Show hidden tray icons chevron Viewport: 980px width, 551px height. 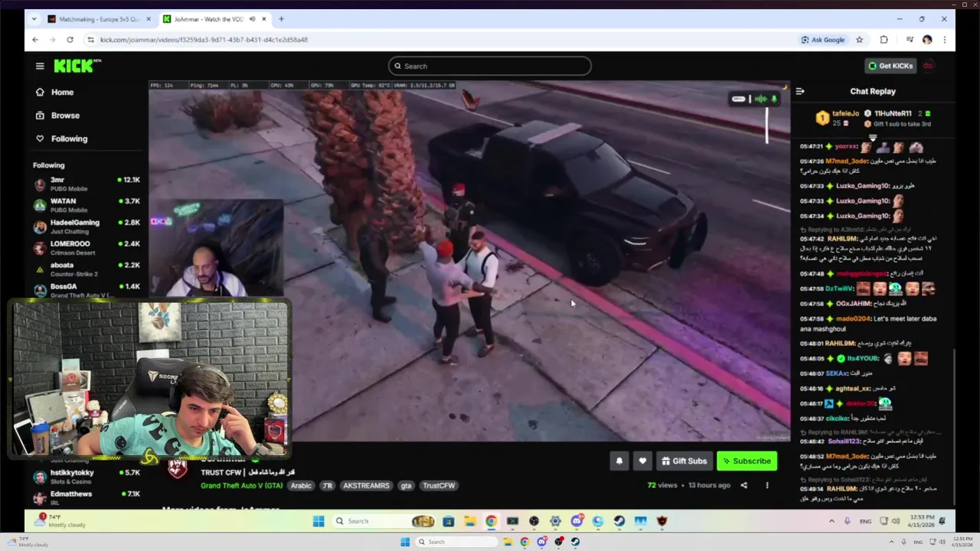pos(831,521)
